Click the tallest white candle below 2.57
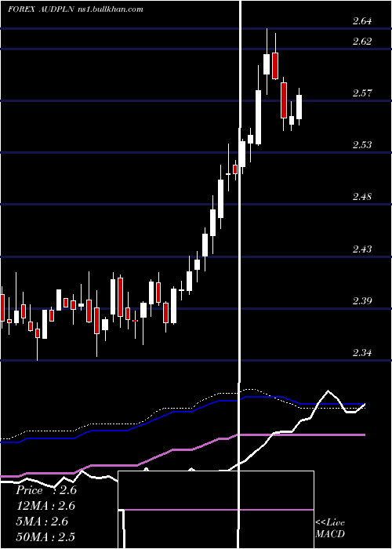Image resolution: width=392 pixels, height=549 pixels. [258, 118]
